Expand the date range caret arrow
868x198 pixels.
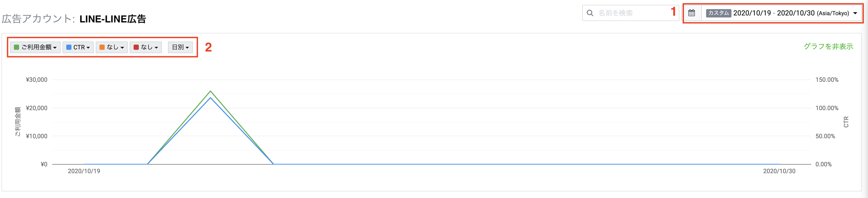point(855,13)
